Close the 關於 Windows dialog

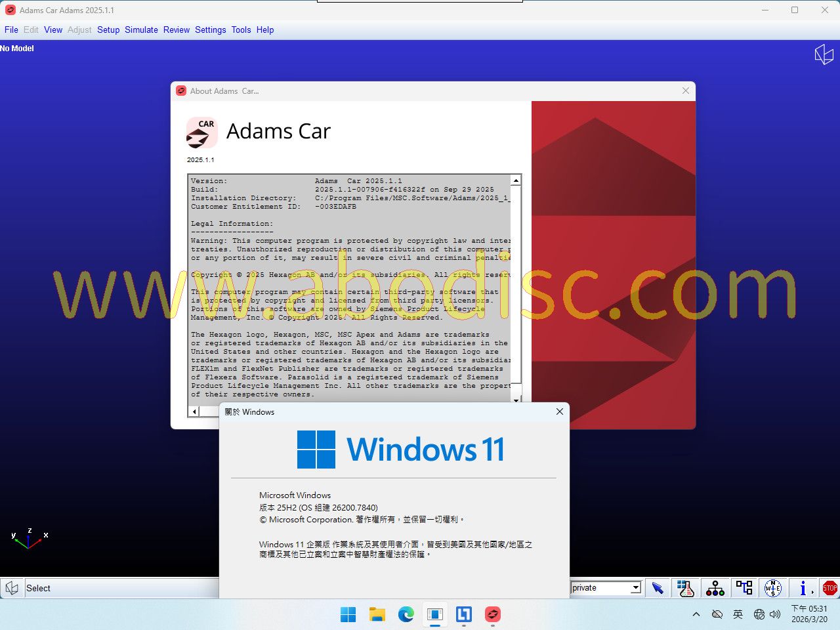pos(560,411)
